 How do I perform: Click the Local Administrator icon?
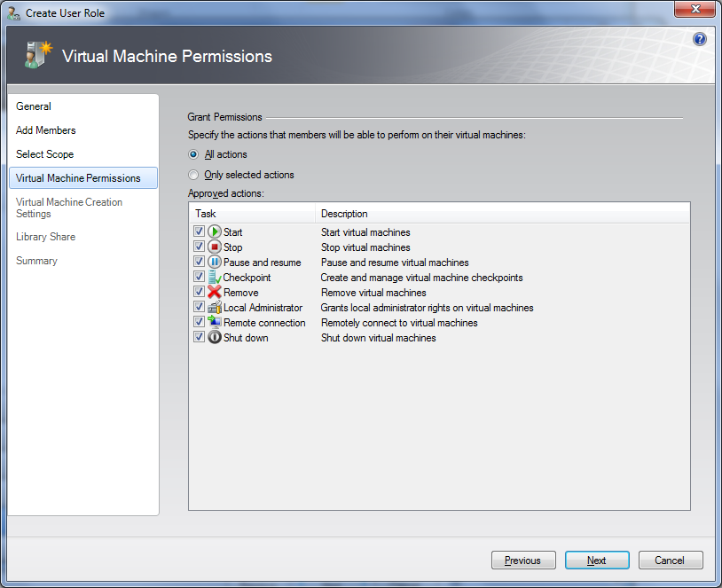(215, 307)
